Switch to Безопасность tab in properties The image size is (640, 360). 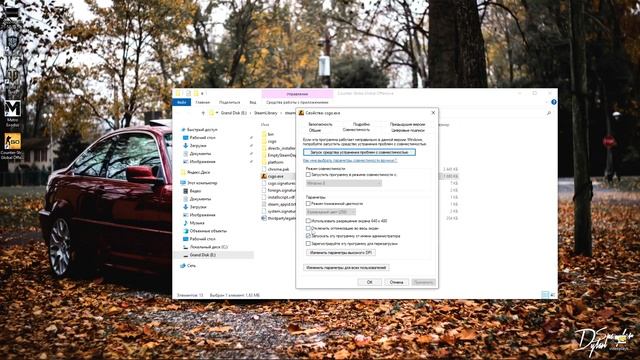point(320,124)
